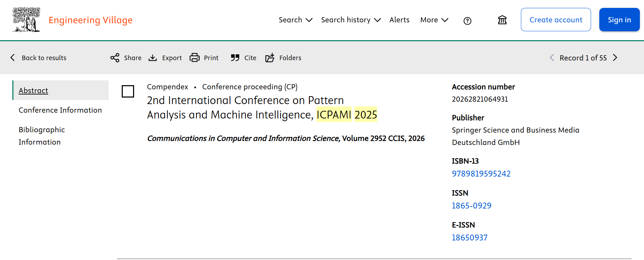Screen dimensions: 644x260
Task: Click the Record 1 of 55 text
Action: click(x=583, y=58)
